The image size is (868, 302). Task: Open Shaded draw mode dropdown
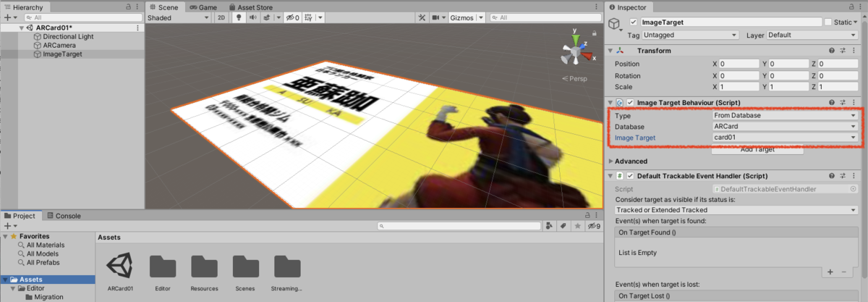tap(179, 17)
